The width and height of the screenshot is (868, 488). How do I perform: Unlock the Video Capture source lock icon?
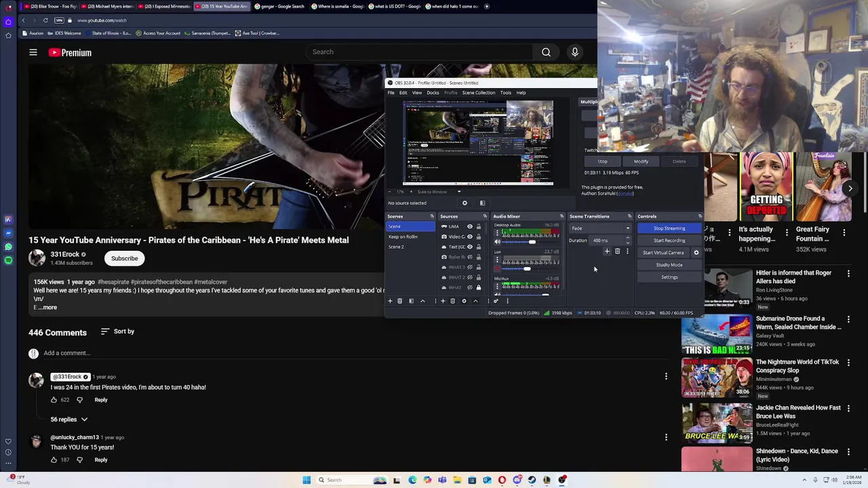(x=478, y=237)
